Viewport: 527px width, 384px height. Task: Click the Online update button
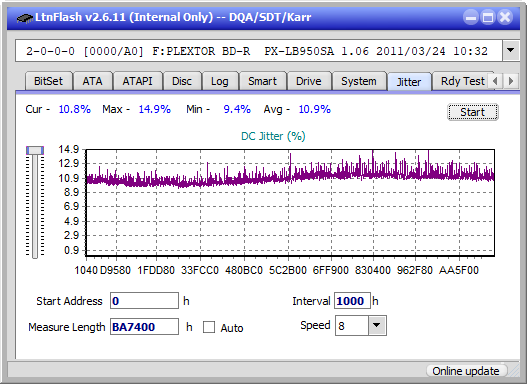pos(466,371)
